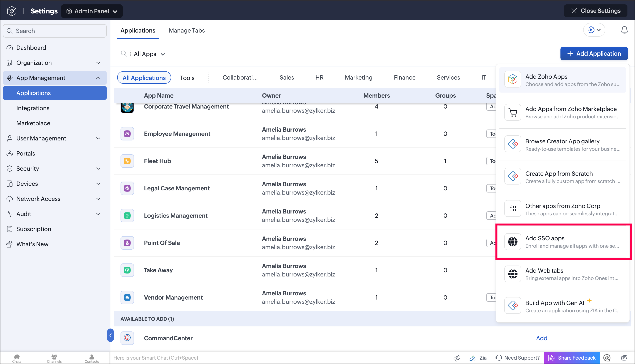Select the Collaboration category filter
635x364 pixels.
(x=240, y=77)
